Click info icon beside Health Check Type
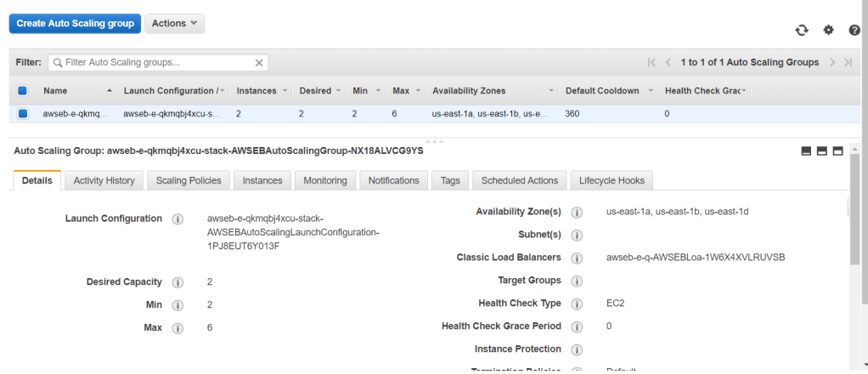The height and width of the screenshot is (374, 868). click(x=577, y=303)
